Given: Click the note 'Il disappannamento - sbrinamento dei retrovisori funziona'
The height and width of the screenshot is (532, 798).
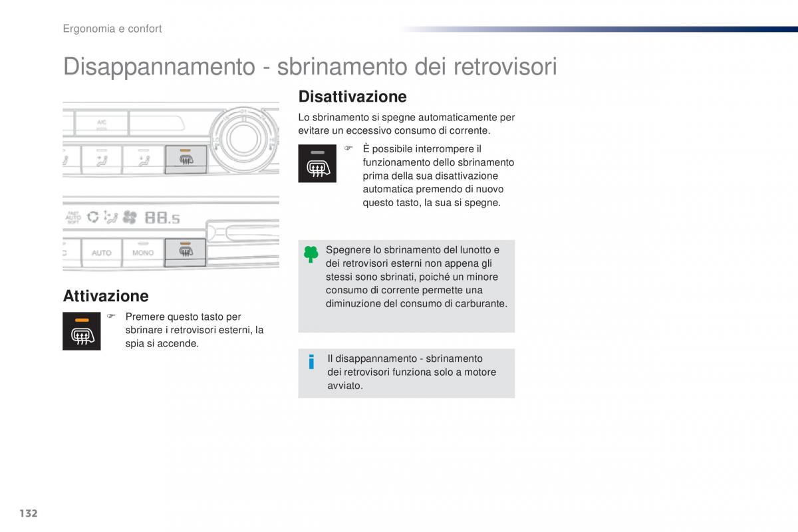Looking at the screenshot, I should click(412, 372).
